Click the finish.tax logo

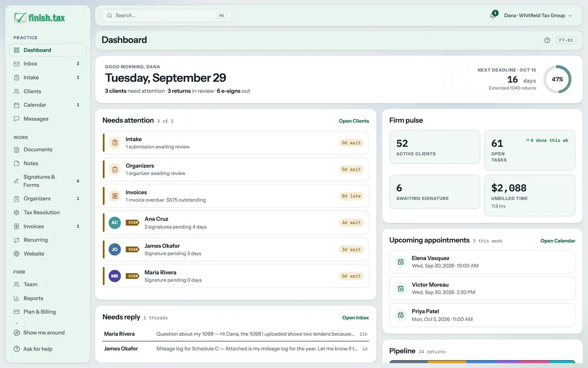pos(39,17)
